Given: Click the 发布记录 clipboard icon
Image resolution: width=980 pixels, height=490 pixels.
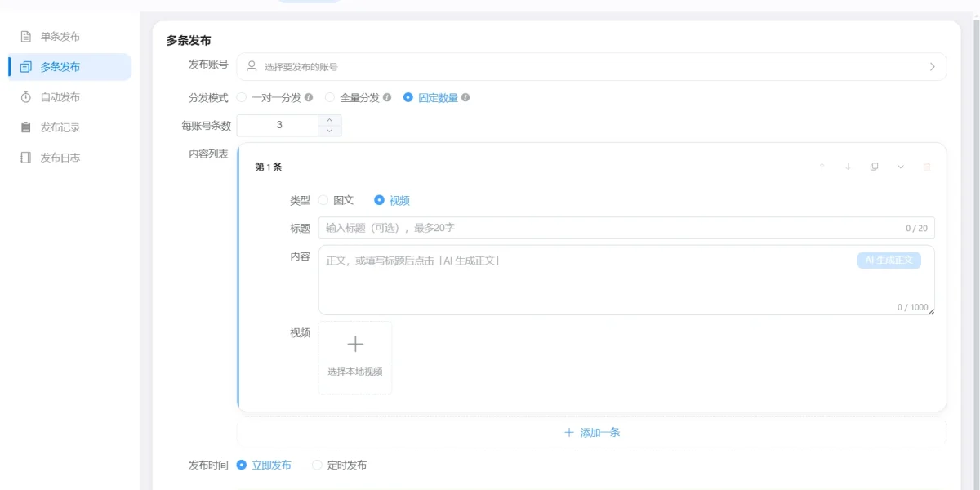Looking at the screenshot, I should tap(26, 127).
